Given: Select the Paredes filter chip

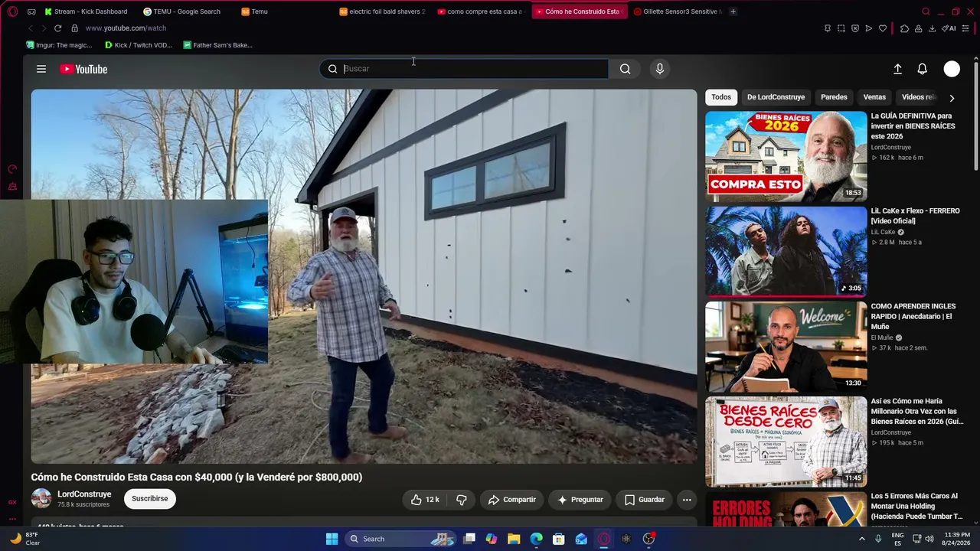Looking at the screenshot, I should pos(834,97).
